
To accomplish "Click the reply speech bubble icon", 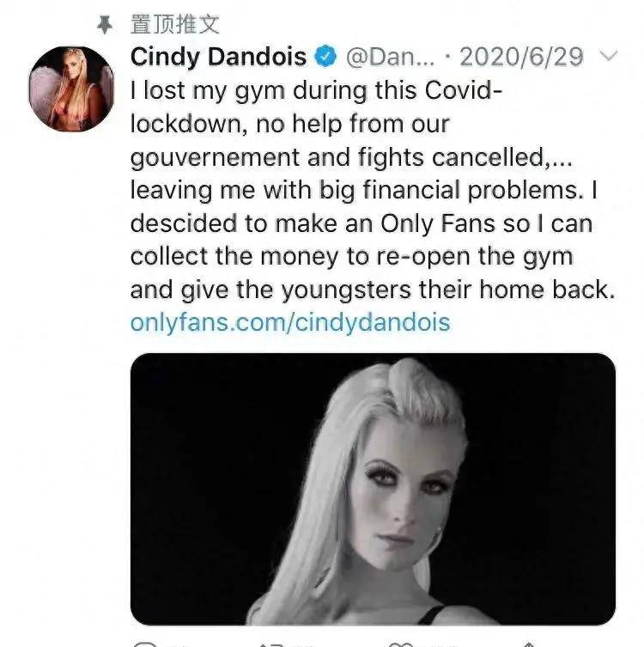I will [x=145, y=644].
